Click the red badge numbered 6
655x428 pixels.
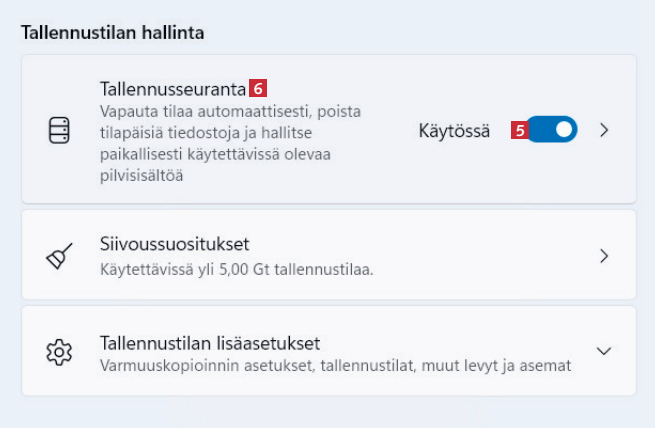click(x=258, y=89)
